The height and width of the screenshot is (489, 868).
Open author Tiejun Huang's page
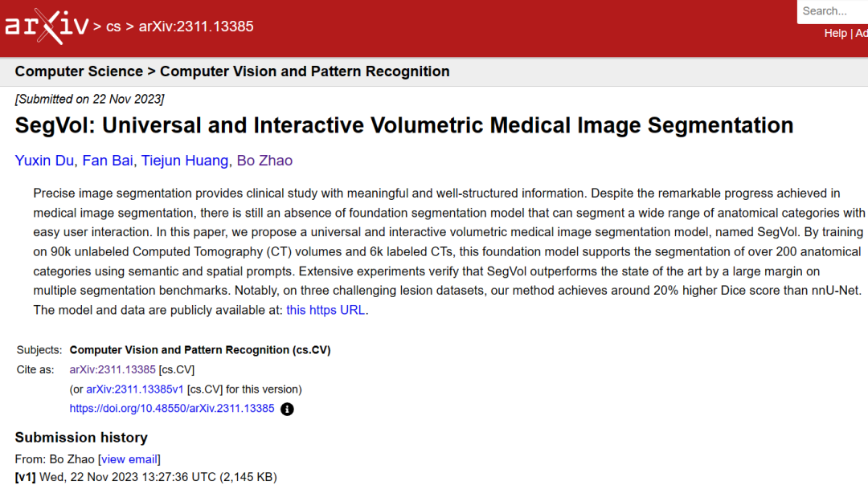(x=184, y=161)
